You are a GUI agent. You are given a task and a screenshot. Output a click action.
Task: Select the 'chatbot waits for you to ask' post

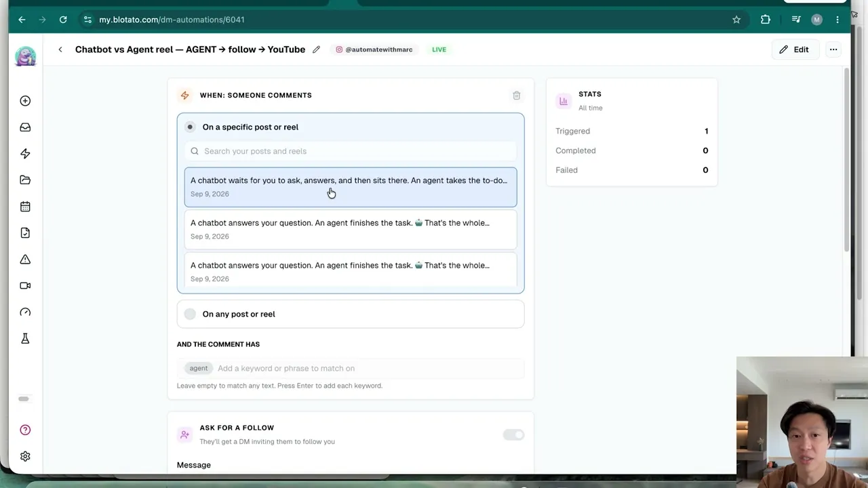tap(351, 187)
